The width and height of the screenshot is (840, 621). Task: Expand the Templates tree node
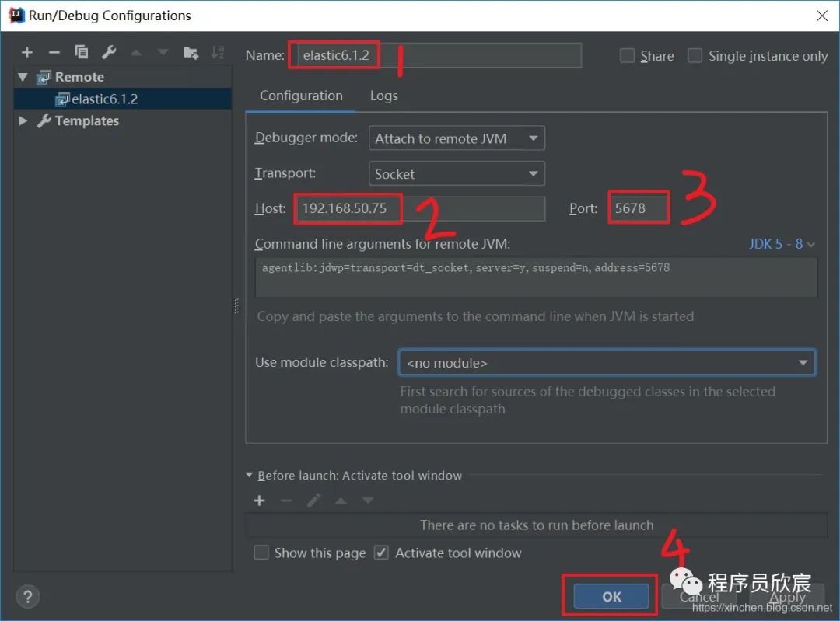click(23, 121)
